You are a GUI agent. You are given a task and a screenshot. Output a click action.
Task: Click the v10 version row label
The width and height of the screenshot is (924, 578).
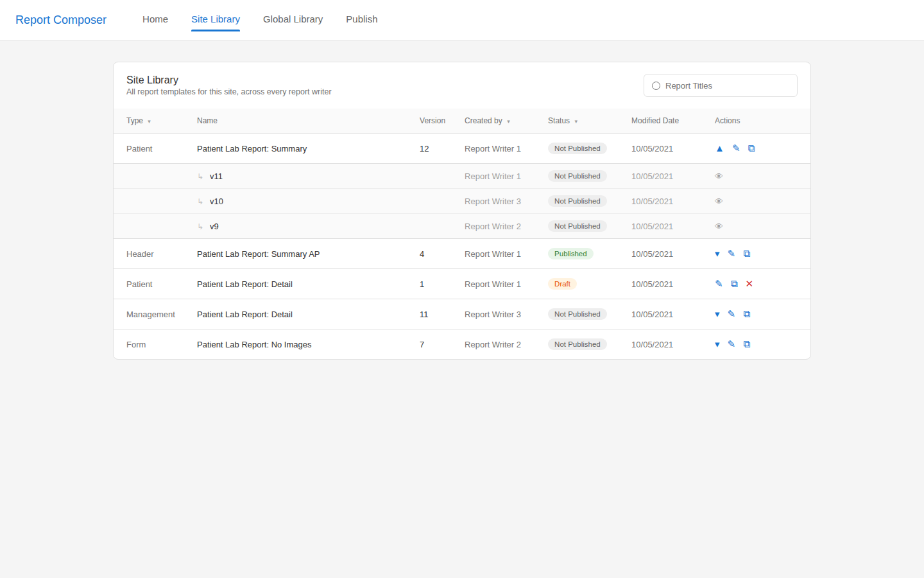(x=216, y=201)
